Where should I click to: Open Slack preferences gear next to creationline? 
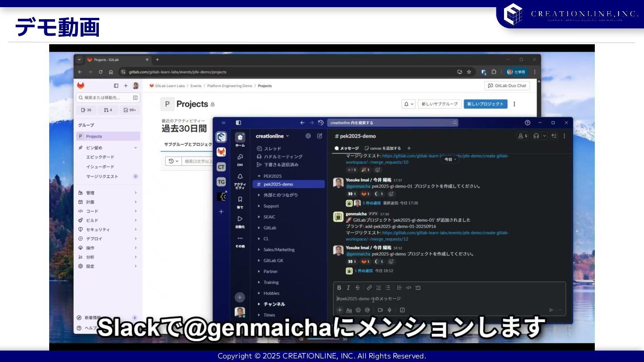(308, 136)
